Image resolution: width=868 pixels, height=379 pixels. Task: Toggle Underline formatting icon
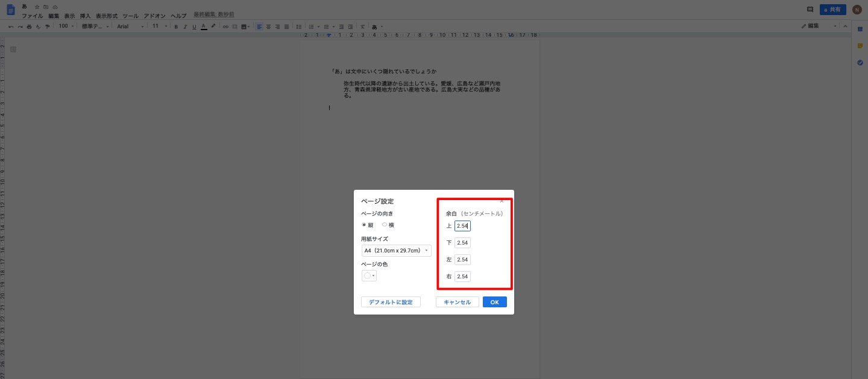(x=194, y=27)
